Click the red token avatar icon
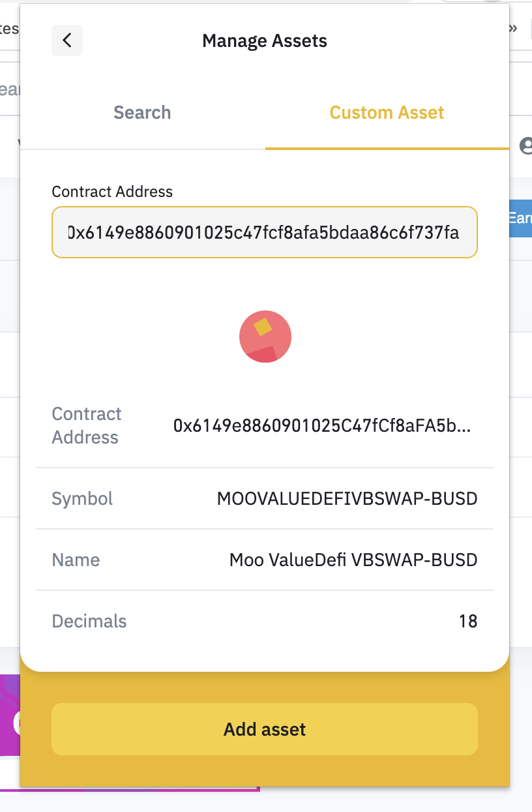 pyautogui.click(x=265, y=337)
